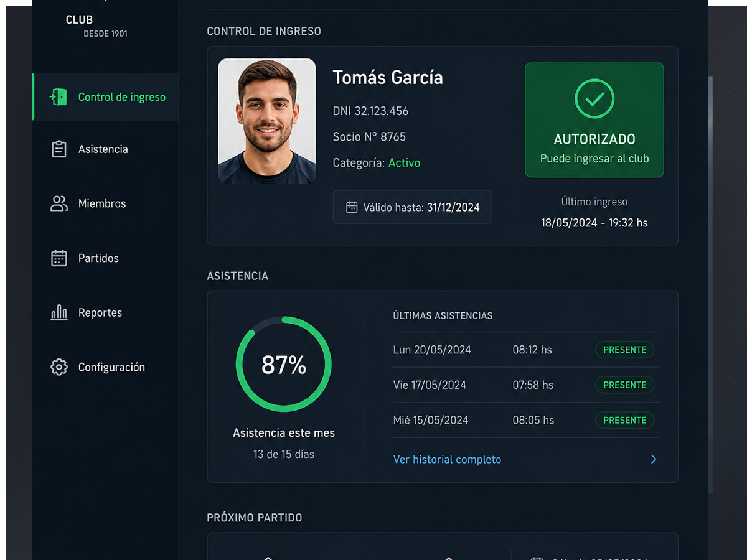
Task: Click the Miembros people icon
Action: click(59, 203)
